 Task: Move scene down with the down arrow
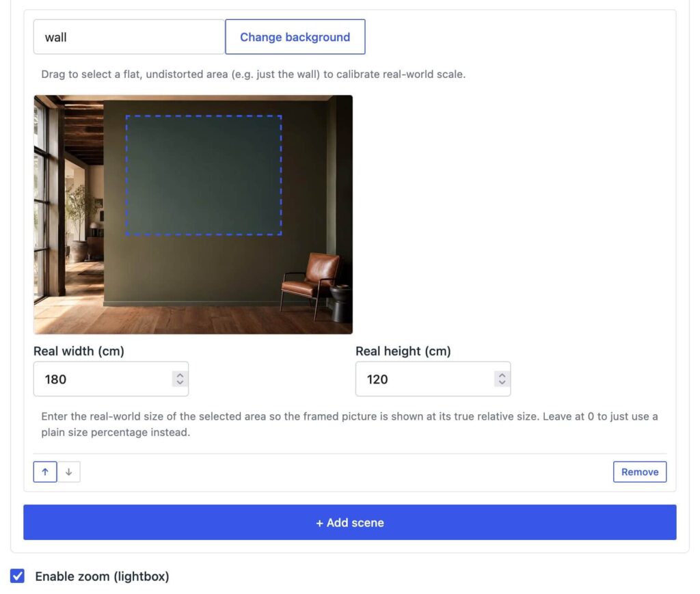pyautogui.click(x=69, y=472)
